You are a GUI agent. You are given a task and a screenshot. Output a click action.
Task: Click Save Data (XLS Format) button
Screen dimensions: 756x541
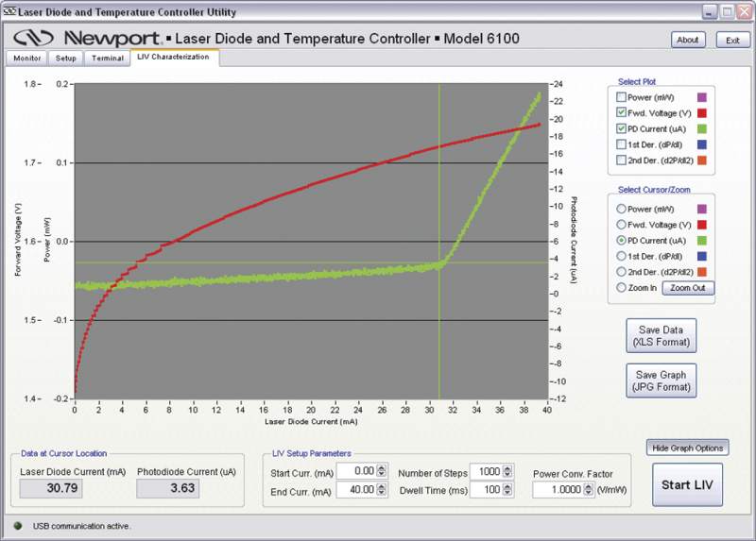point(661,335)
